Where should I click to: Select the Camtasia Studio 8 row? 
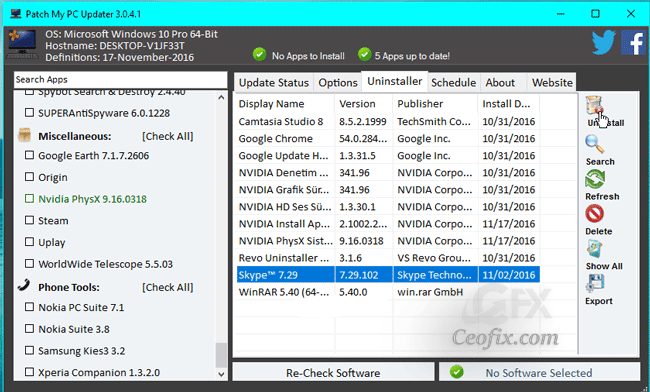(388, 121)
